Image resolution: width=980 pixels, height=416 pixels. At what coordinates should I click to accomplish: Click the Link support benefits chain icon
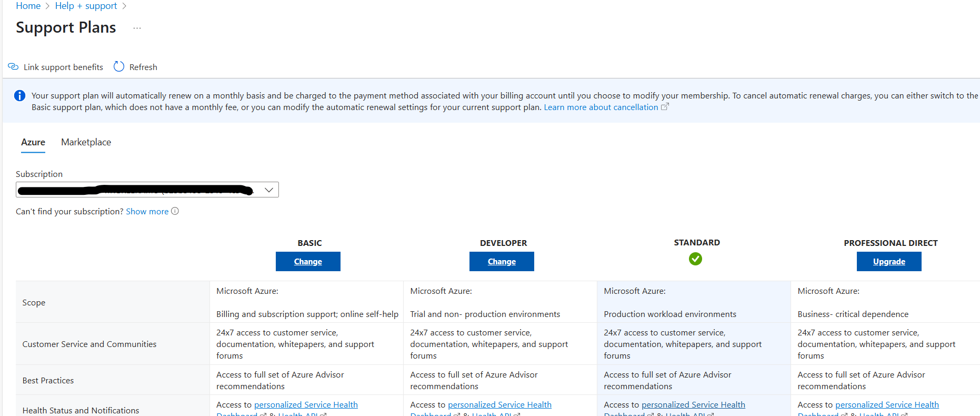click(x=13, y=67)
